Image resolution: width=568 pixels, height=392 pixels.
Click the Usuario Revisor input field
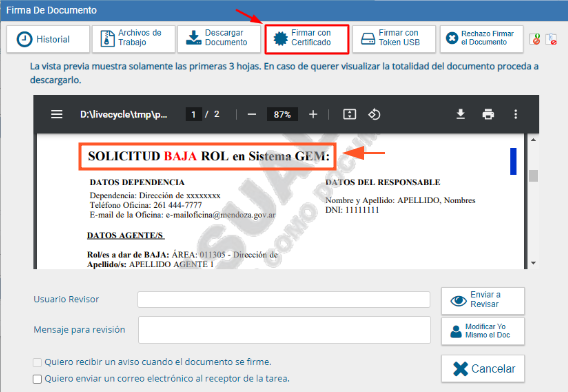[x=284, y=299]
